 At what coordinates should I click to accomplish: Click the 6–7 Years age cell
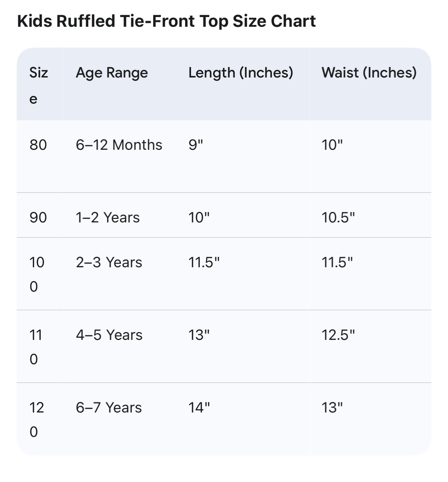pos(108,408)
